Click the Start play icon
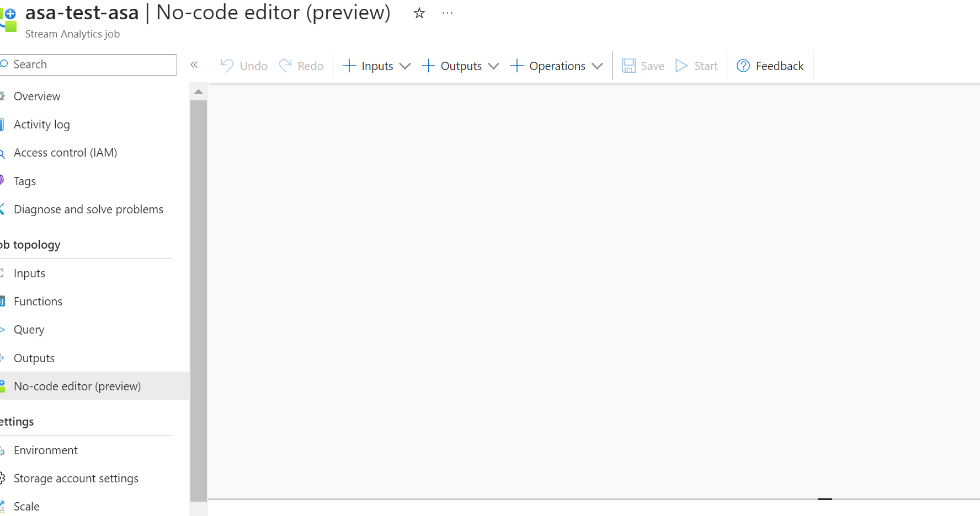This screenshot has width=980, height=516. point(681,66)
